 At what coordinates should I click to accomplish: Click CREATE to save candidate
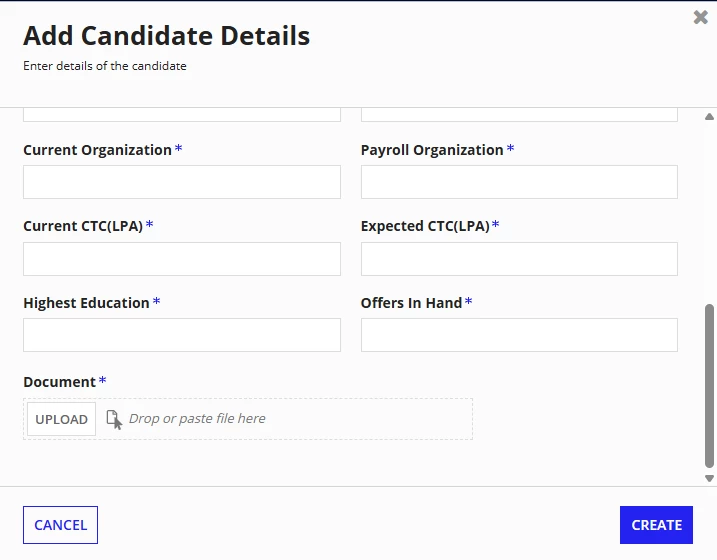pos(656,525)
